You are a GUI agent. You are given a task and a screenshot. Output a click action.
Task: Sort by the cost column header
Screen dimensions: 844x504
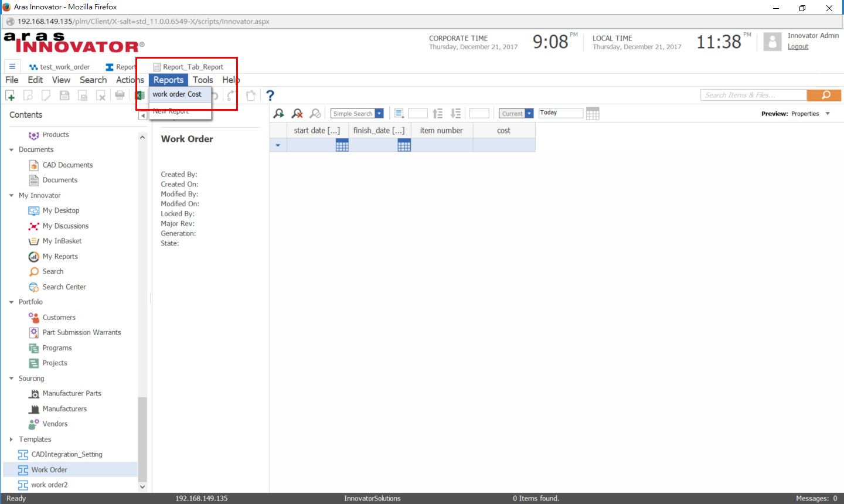504,131
